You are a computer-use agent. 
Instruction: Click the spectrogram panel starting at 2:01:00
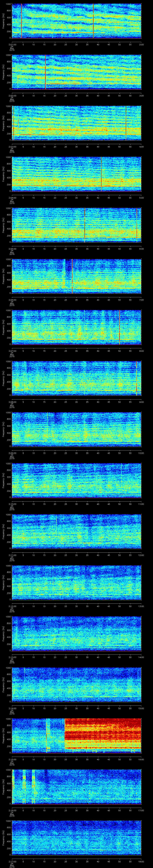click(77, 21)
